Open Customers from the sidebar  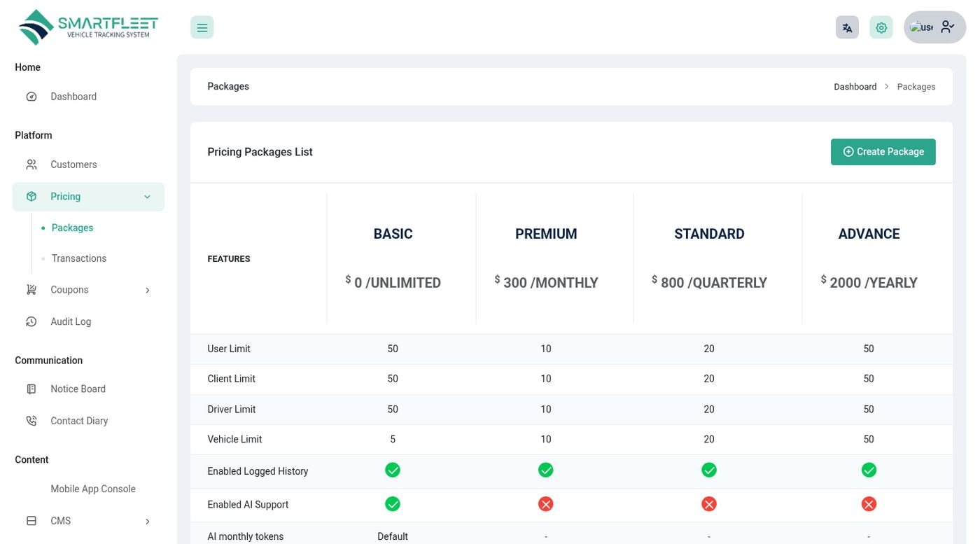(73, 165)
